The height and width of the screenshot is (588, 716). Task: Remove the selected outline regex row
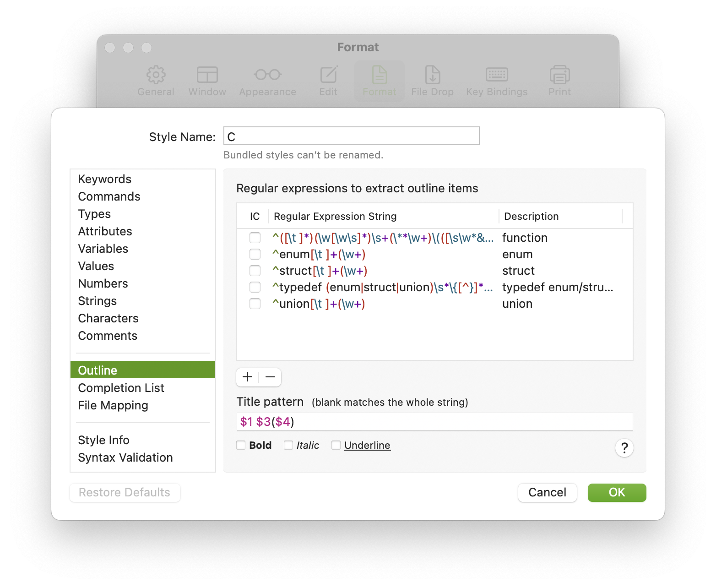270,377
